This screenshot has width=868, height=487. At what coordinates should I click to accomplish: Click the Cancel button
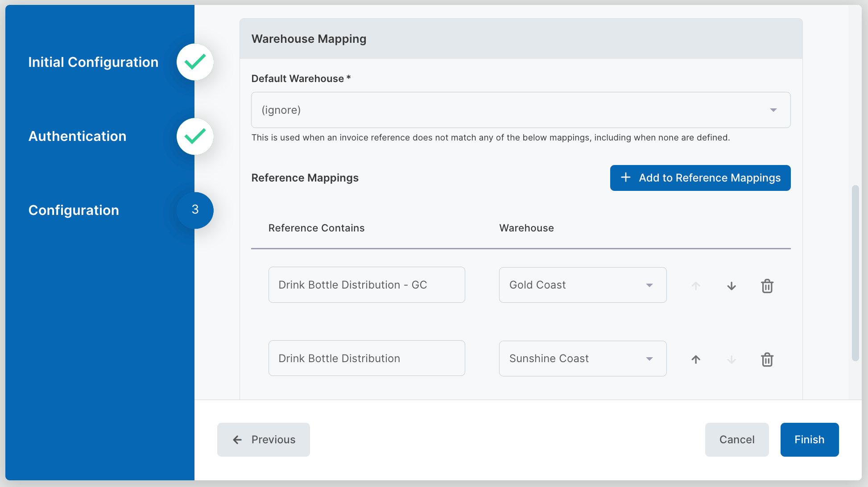point(737,439)
